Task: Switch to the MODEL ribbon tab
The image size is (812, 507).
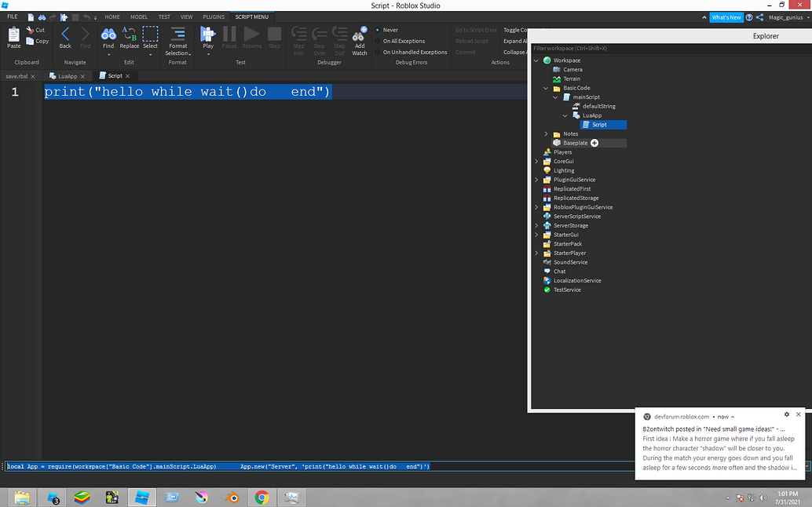Action: click(139, 16)
